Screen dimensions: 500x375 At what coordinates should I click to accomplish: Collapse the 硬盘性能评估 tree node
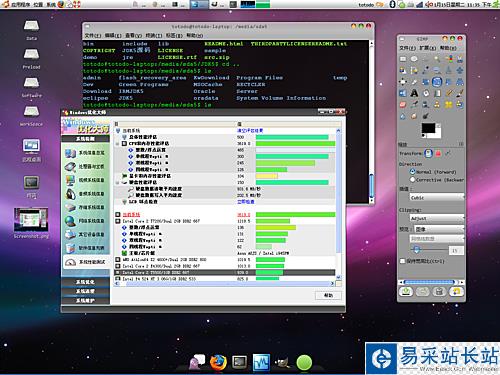(x=118, y=183)
